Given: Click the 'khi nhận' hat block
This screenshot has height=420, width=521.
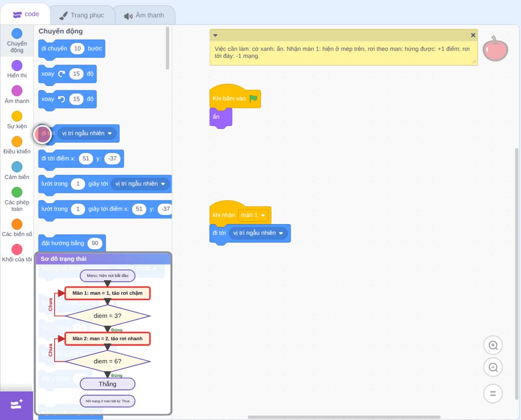Looking at the screenshot, I should click(x=240, y=213).
